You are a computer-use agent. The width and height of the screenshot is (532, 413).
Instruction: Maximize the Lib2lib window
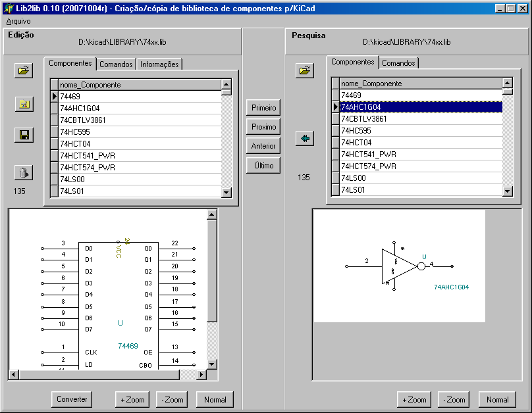[511, 8]
